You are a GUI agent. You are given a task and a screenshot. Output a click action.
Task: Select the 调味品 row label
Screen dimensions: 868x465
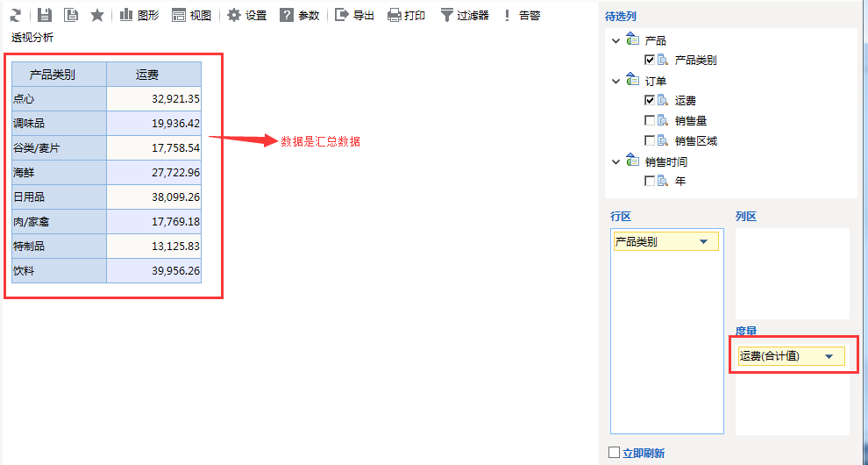click(60, 124)
